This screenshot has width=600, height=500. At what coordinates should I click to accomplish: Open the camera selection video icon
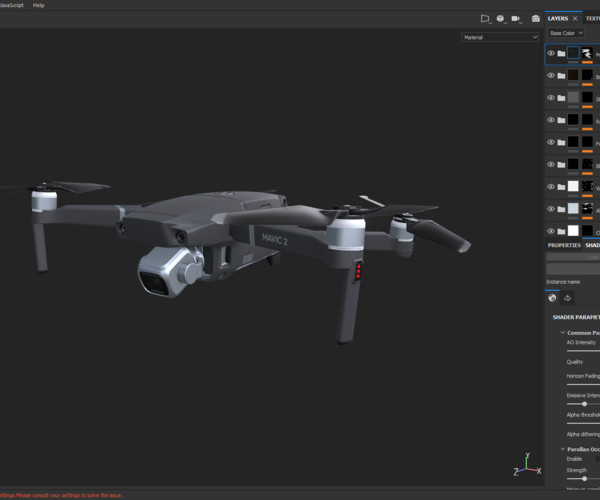click(516, 18)
